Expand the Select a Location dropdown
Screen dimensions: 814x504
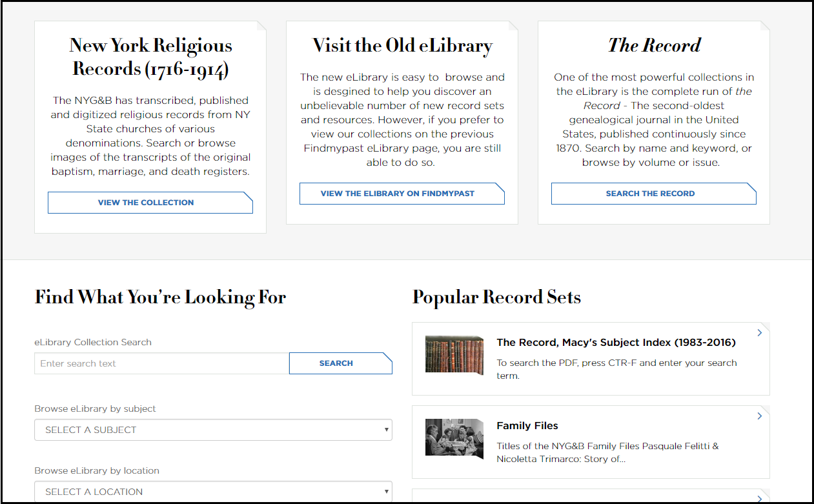(213, 492)
